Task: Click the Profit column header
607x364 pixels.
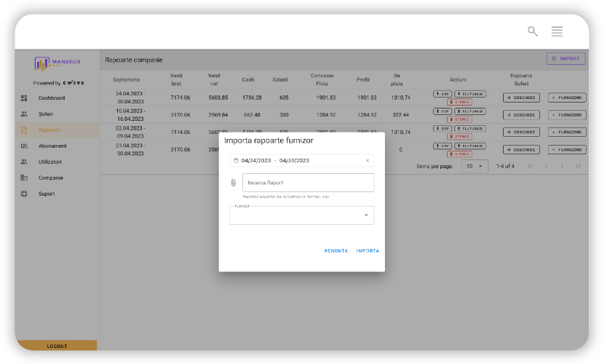Action: [363, 80]
